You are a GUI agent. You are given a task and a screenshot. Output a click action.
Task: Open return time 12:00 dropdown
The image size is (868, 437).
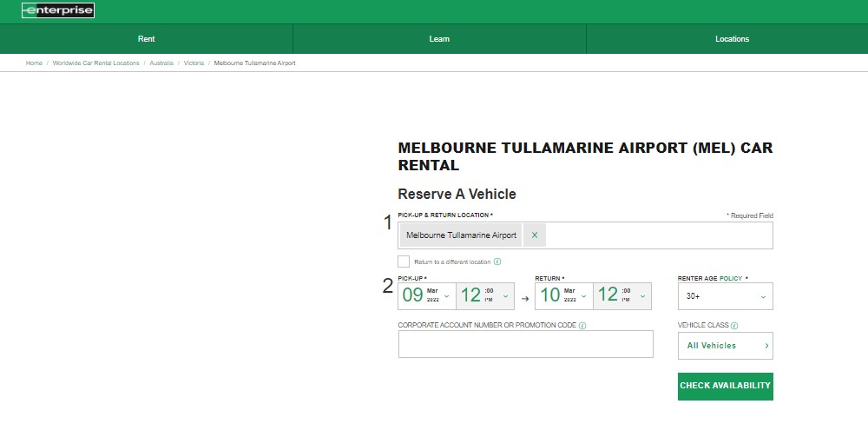coord(622,296)
